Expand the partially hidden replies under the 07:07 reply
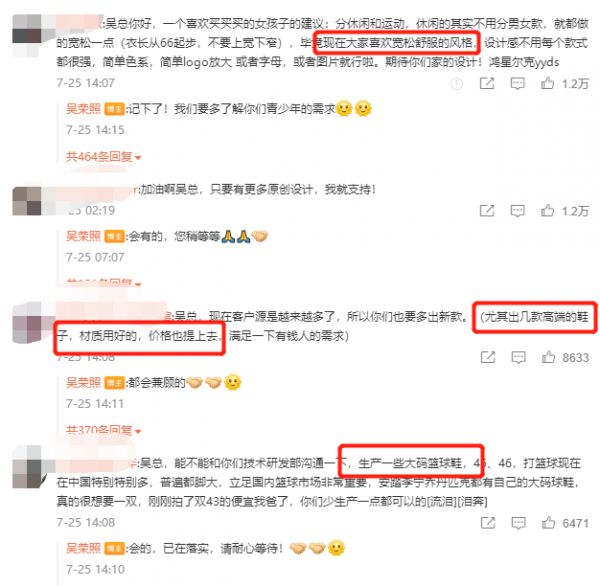This screenshot has width=600, height=586. [103, 283]
